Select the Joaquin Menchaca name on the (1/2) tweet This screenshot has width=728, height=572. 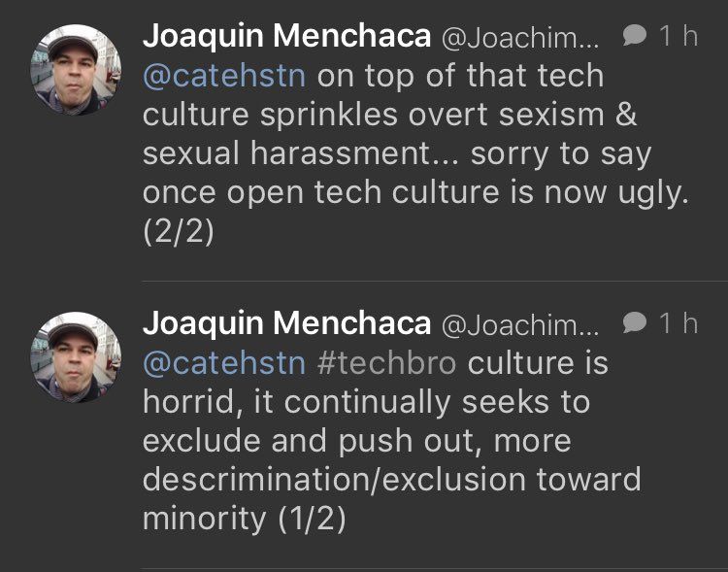pos(286,322)
